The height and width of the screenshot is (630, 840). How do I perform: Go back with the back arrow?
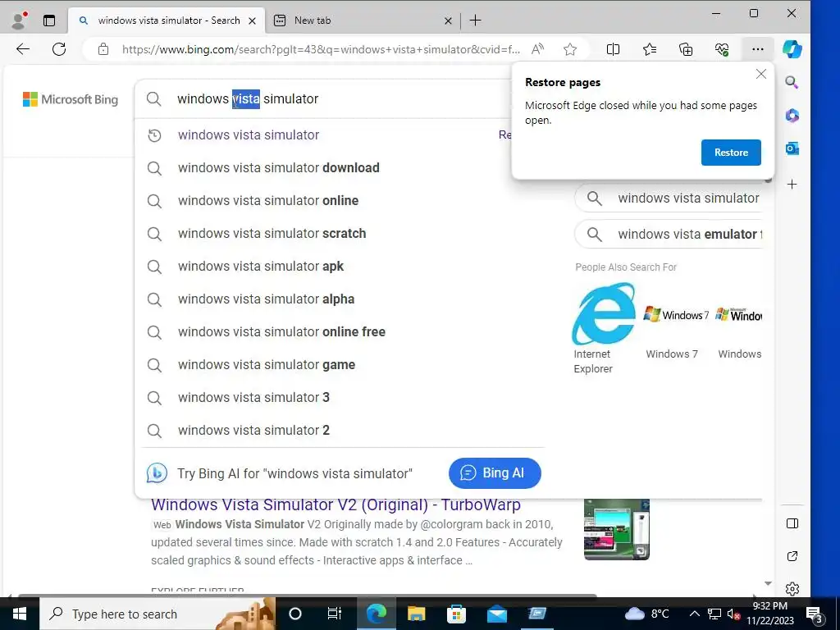coord(22,49)
